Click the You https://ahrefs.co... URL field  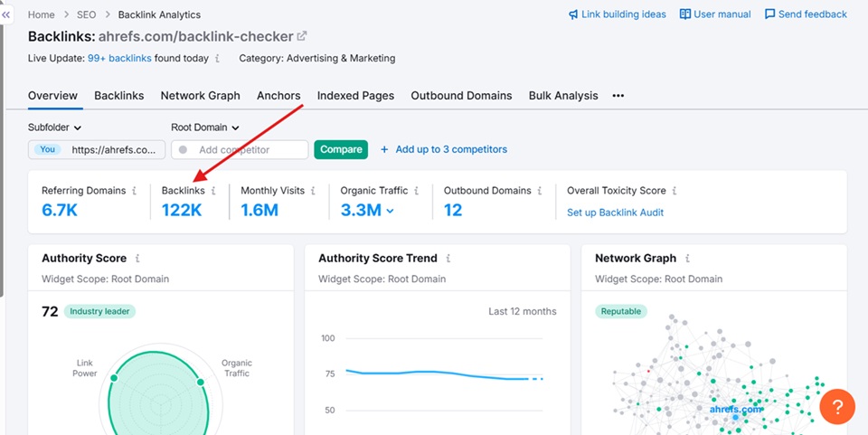click(97, 149)
